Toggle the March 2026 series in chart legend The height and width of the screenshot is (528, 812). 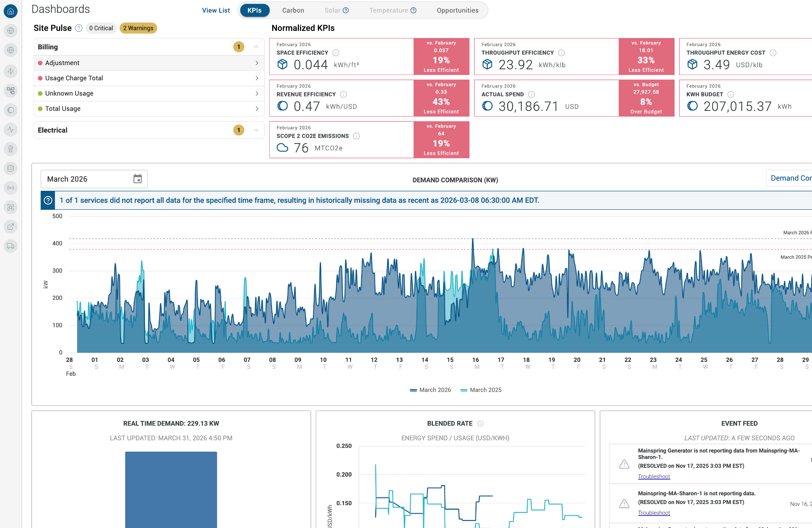(x=430, y=390)
